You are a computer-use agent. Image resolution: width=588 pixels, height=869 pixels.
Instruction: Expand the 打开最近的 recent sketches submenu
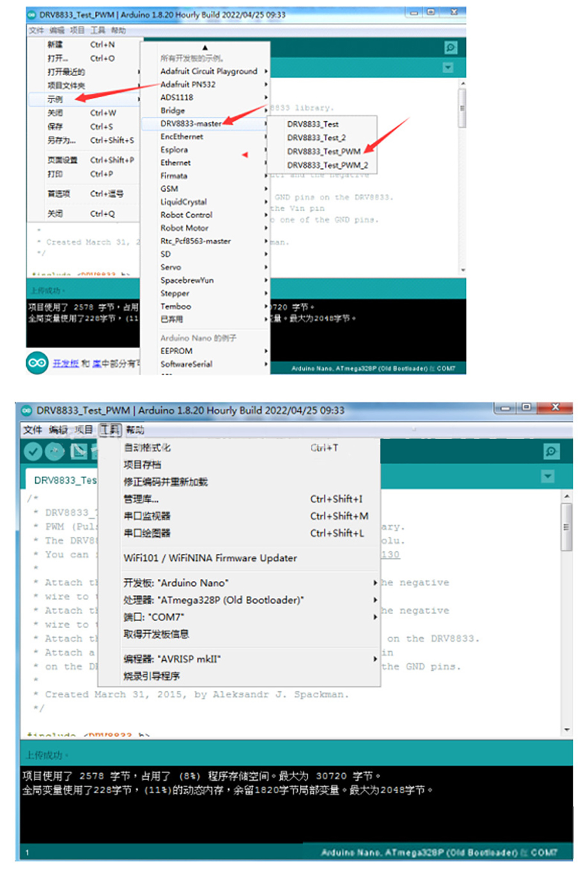[x=84, y=72]
